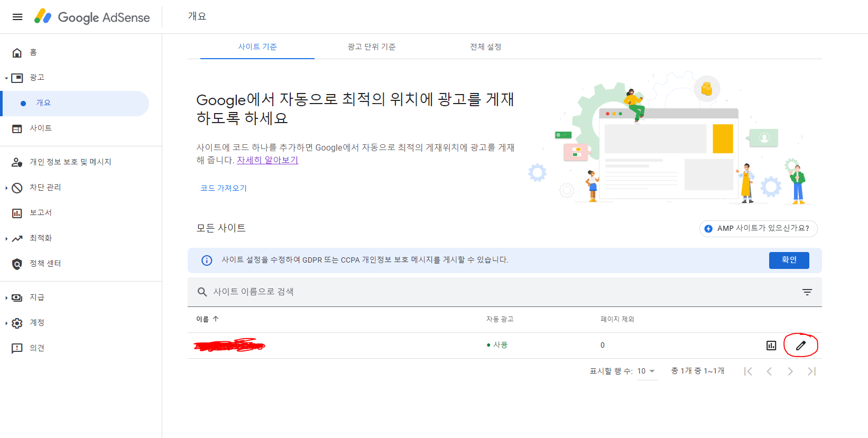The height and width of the screenshot is (438, 868).
Task: Expand the 차단 관리 sidebar section arrow
Action: pos(6,188)
